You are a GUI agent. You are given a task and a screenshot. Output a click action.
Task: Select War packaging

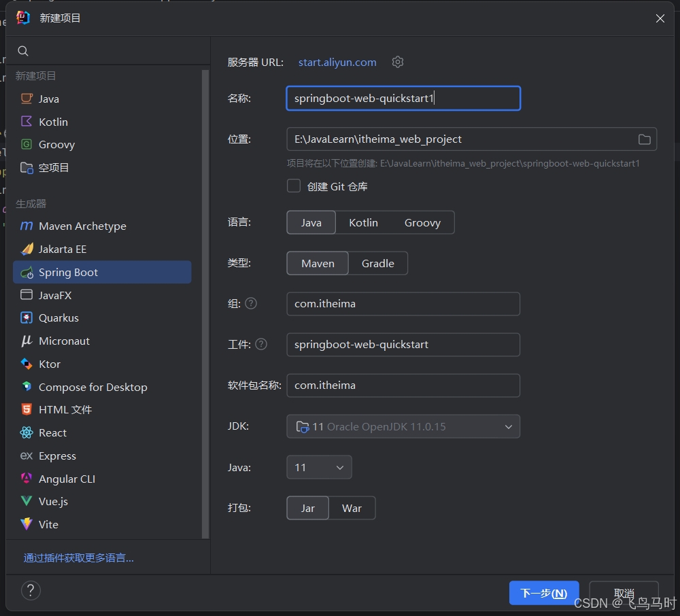(x=352, y=508)
